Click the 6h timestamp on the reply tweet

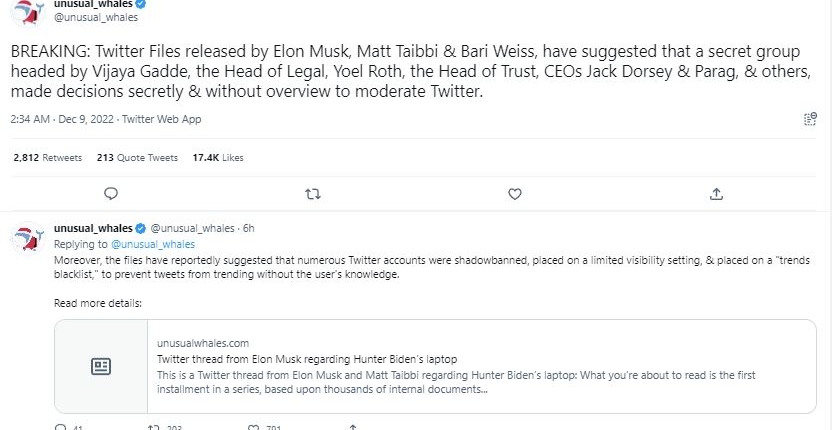point(249,228)
